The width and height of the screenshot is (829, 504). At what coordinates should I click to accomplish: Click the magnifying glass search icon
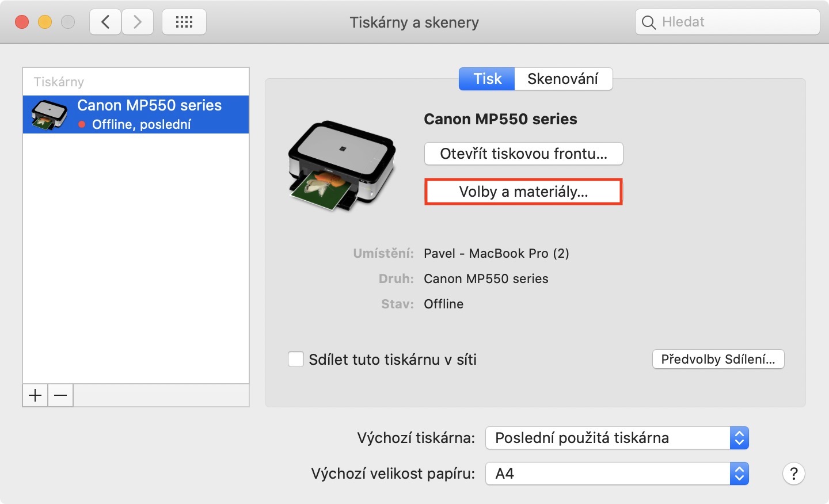point(649,22)
